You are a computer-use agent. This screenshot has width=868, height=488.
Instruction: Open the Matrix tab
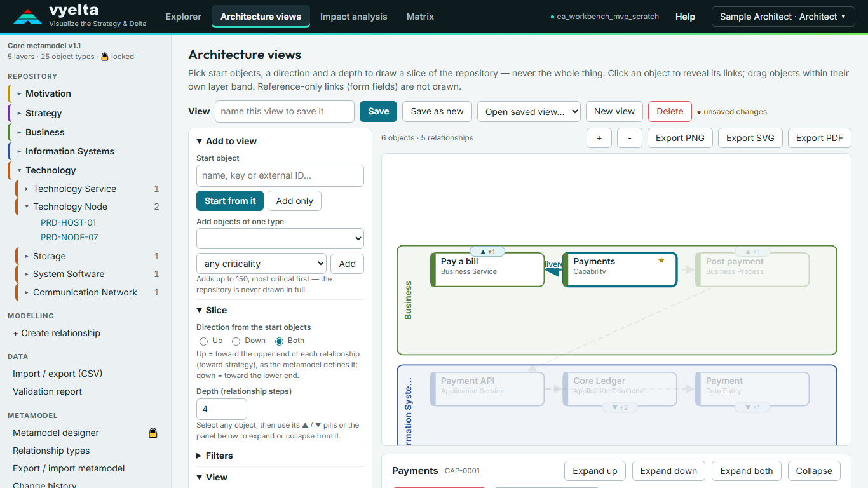(x=420, y=17)
